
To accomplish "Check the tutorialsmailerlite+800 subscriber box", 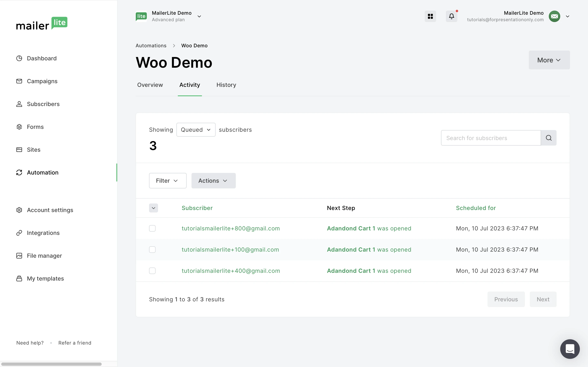I will point(152,228).
